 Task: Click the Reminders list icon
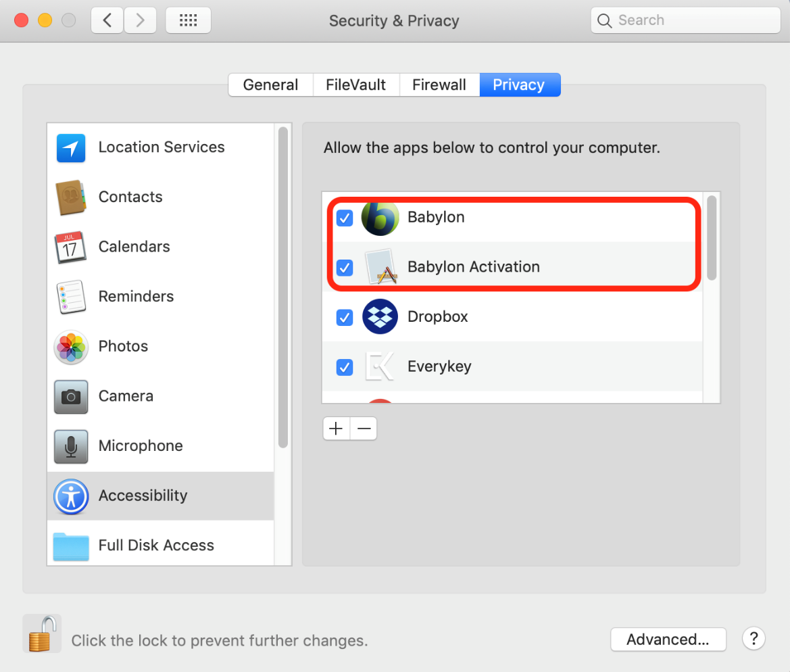pyautogui.click(x=70, y=297)
